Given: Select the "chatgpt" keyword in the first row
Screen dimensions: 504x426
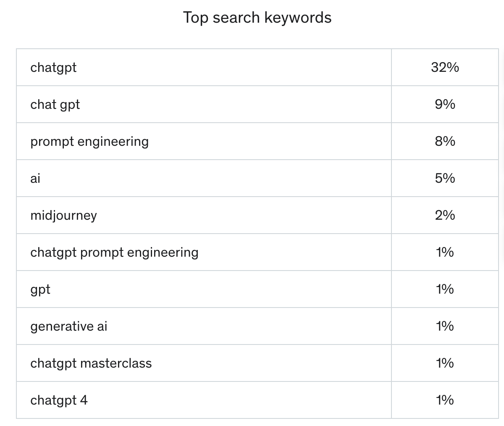Looking at the screenshot, I should 53,67.
